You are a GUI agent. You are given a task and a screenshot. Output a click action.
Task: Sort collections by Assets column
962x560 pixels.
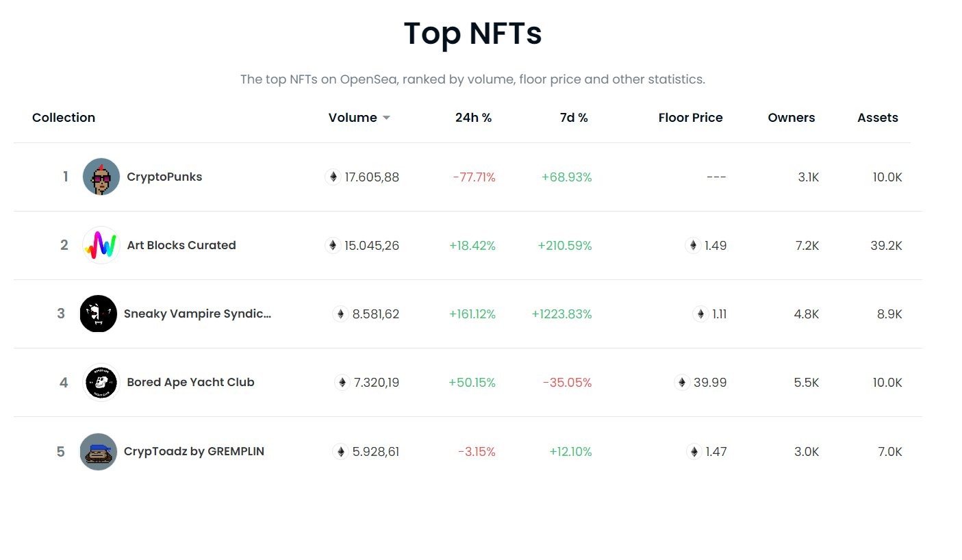coord(877,118)
